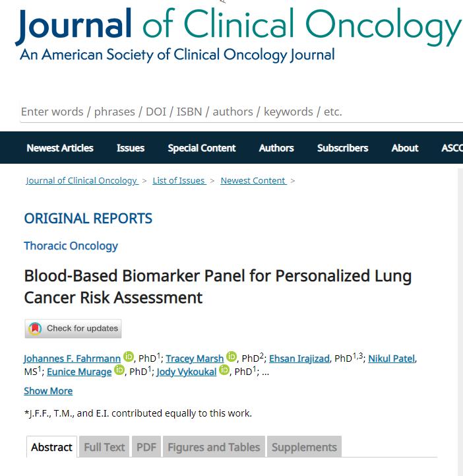463x476 pixels.
Task: Open the Authors navigation menu
Action: click(x=276, y=148)
